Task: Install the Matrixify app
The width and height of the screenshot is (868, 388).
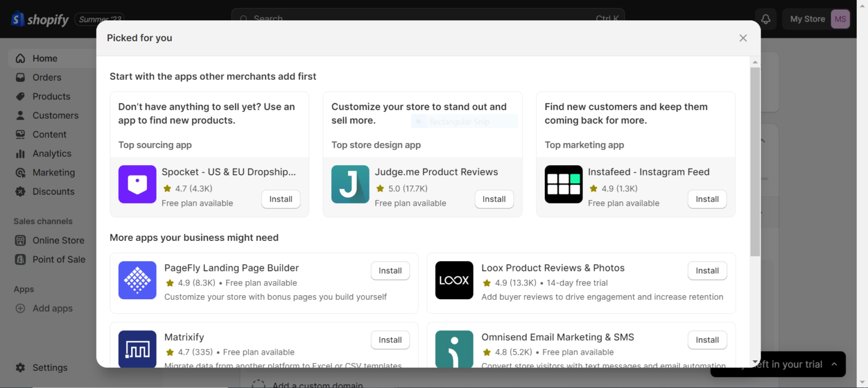Action: click(x=390, y=340)
